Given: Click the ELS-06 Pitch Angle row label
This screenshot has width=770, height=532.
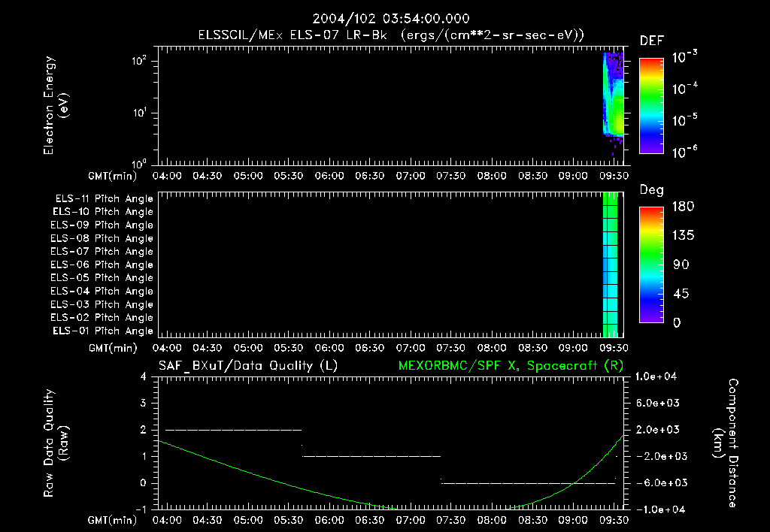Looking at the screenshot, I should click(x=102, y=265).
